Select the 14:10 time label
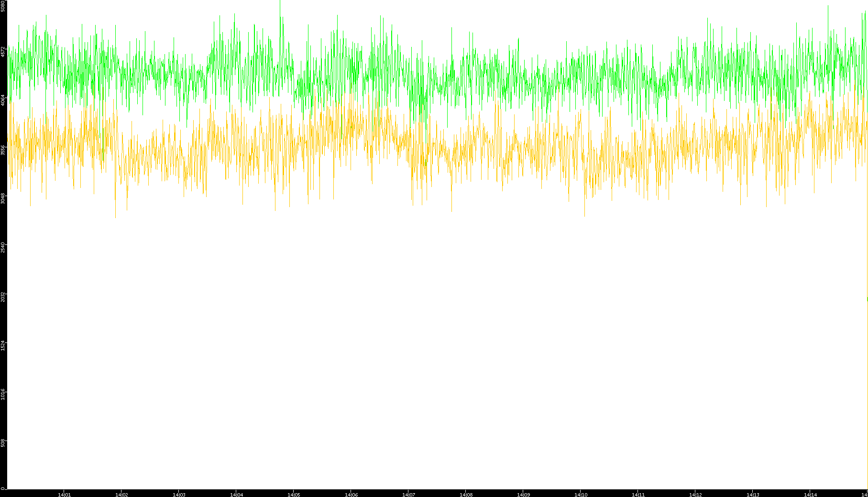Image resolution: width=868 pixels, height=497 pixels. [581, 495]
